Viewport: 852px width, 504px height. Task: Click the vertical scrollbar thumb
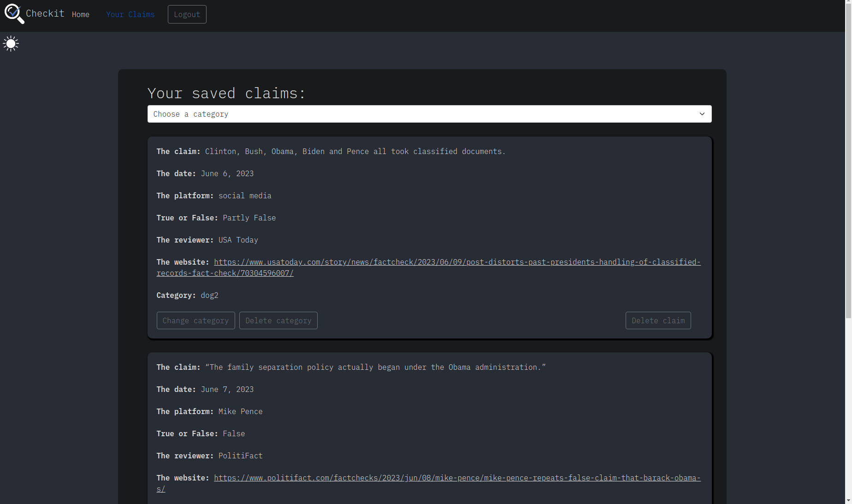[848, 161]
